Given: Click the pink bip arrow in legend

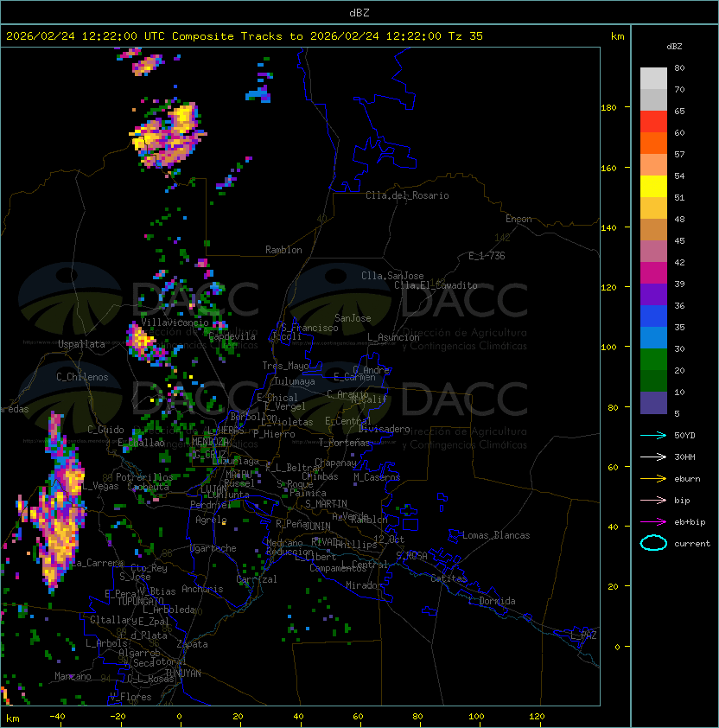Looking at the screenshot, I should tap(653, 500).
